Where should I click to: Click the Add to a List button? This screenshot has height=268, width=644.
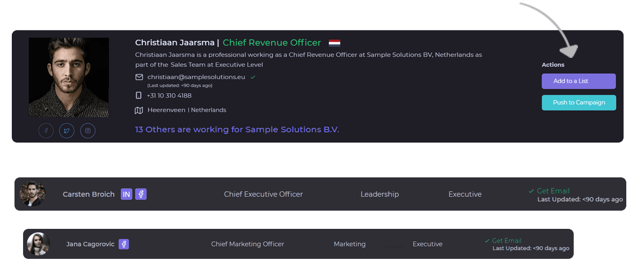(x=579, y=81)
